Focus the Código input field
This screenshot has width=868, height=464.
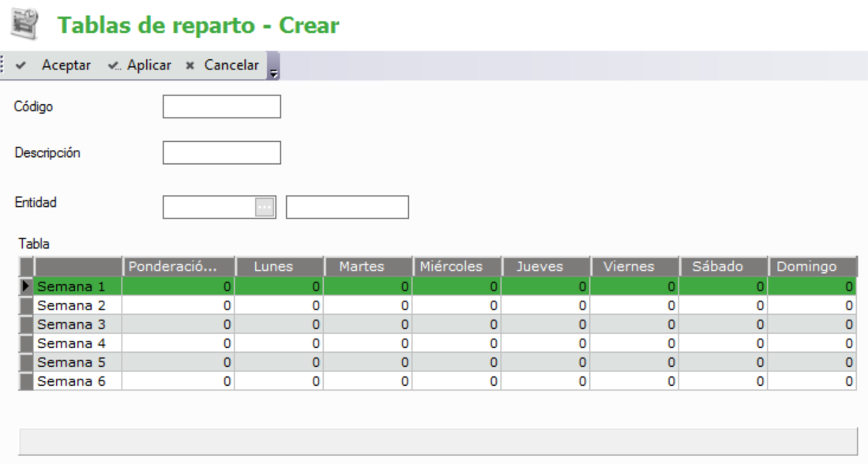pos(221,107)
